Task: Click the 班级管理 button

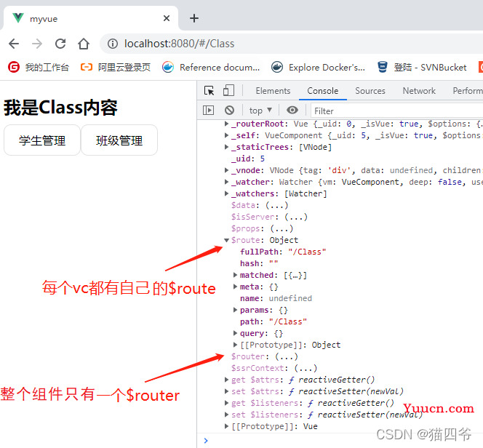Action: tap(119, 140)
